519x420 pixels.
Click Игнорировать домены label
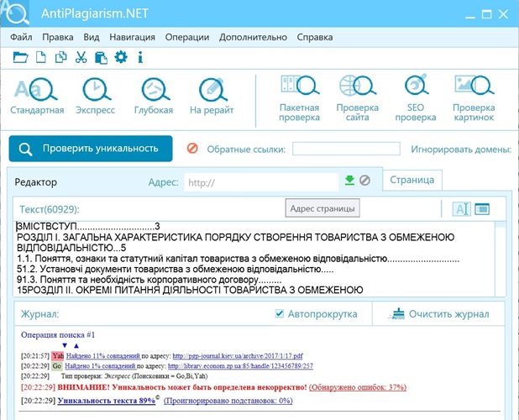click(x=461, y=150)
